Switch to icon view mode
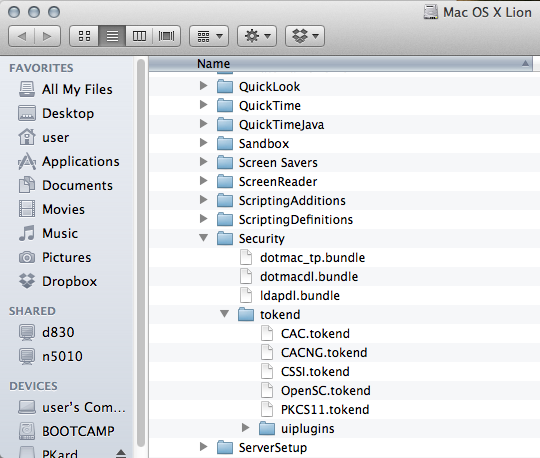 coord(84,36)
